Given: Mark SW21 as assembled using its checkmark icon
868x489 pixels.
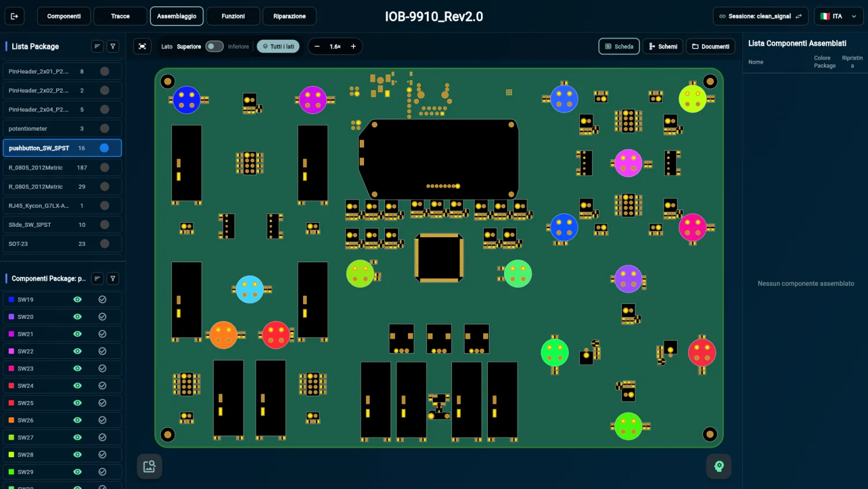Looking at the screenshot, I should tap(102, 334).
